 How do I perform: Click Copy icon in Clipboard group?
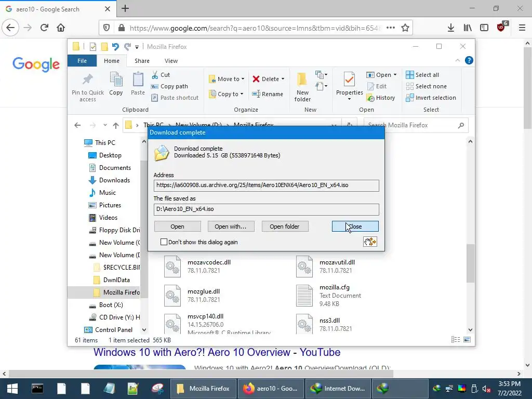(x=116, y=79)
